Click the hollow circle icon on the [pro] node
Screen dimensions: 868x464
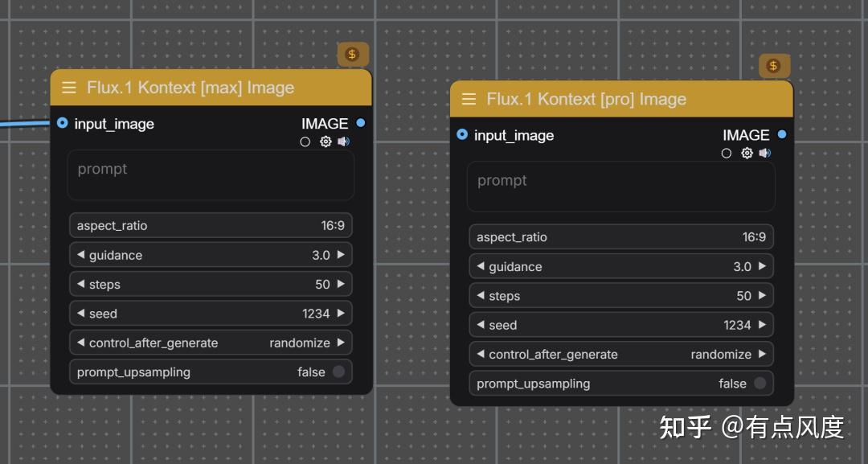pos(727,154)
